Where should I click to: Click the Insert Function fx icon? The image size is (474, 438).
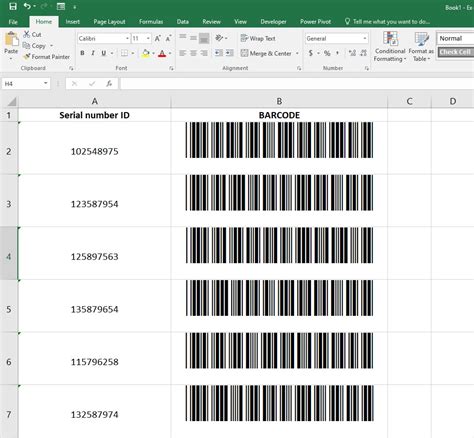(x=109, y=84)
